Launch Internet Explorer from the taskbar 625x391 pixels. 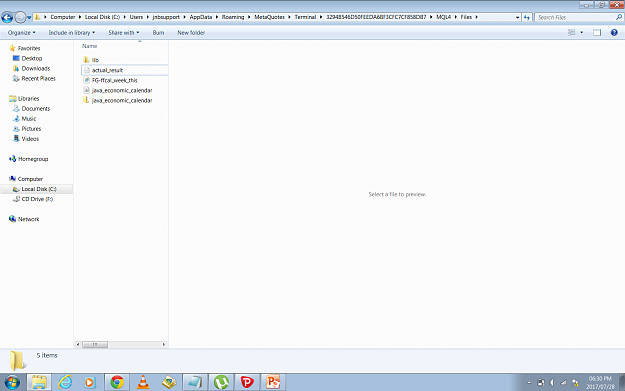[65, 382]
